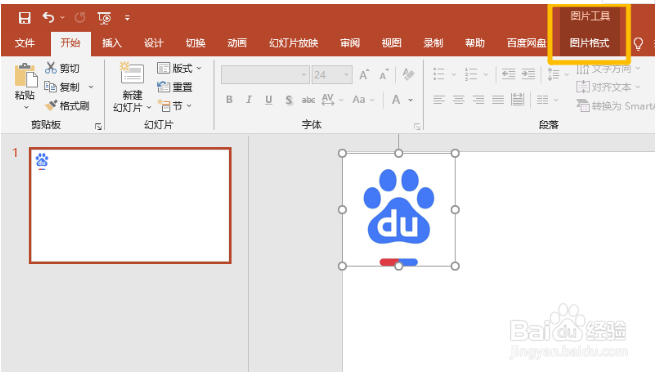Screen dimensions: 665x375
Task: Switch to the 视图 tab
Action: tap(391, 43)
